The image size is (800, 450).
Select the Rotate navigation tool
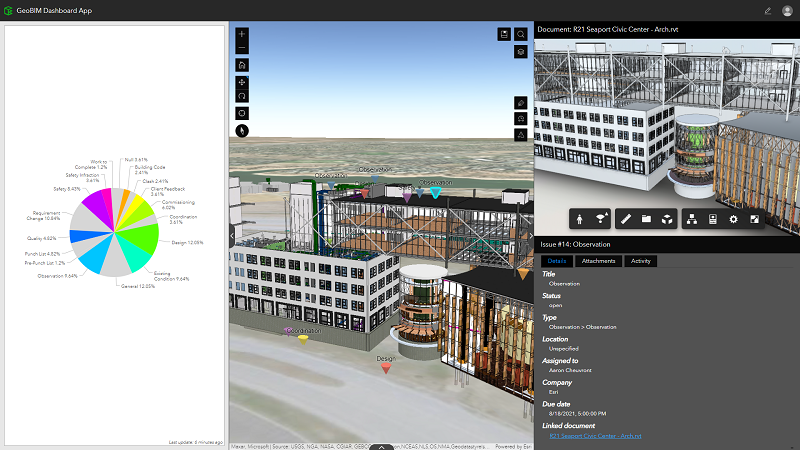point(242,96)
